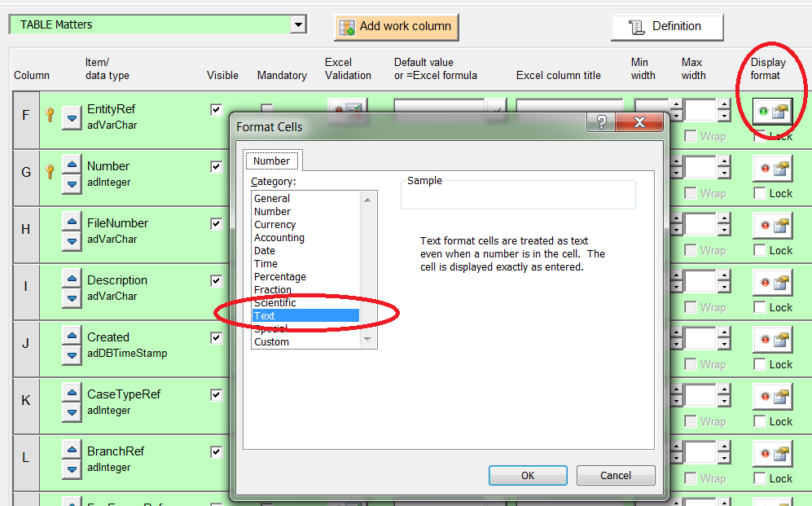Toggle Visible checkbox for FileNumber

(217, 224)
